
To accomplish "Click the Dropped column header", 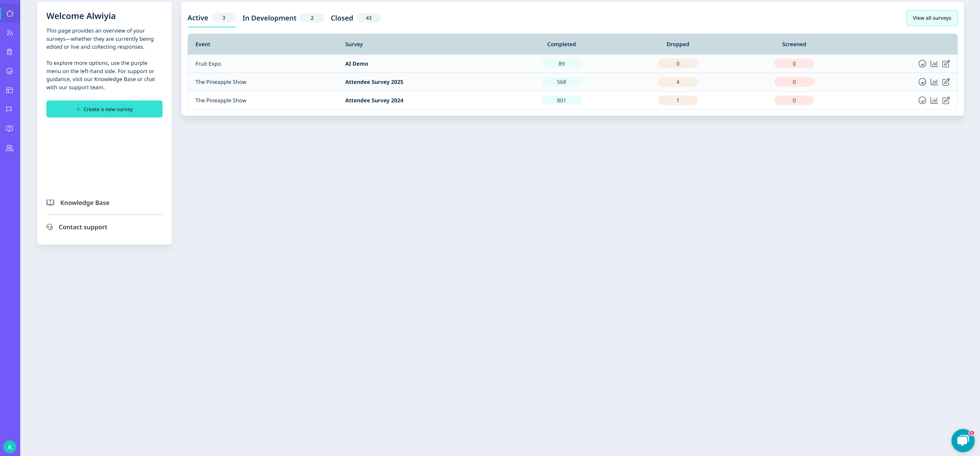I will 678,44.
